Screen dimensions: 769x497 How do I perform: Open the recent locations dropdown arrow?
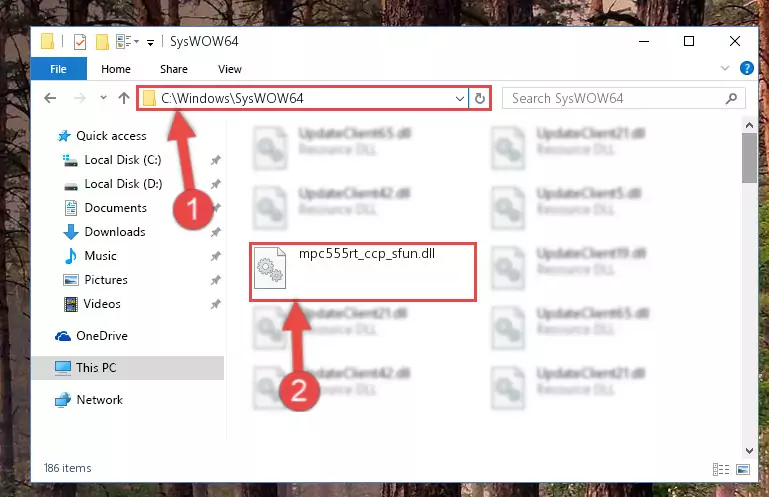(103, 98)
